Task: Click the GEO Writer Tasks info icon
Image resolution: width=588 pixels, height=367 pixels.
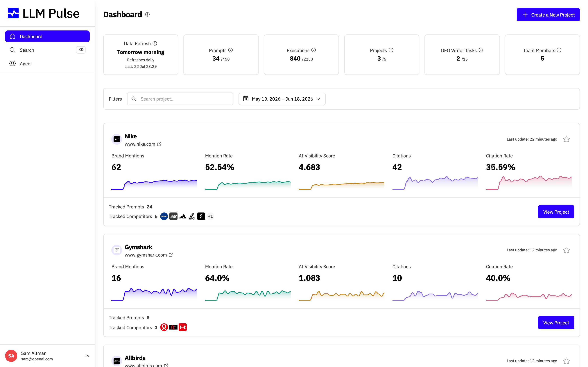Action: [481, 50]
